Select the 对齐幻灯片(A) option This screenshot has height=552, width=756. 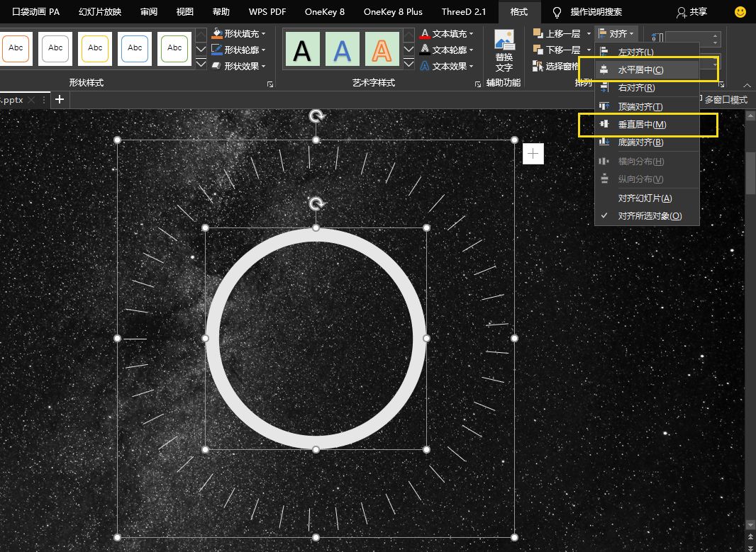[x=647, y=198]
